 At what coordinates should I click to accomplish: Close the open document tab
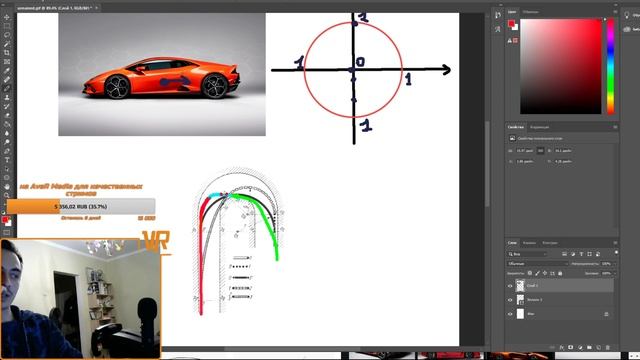[97, 8]
